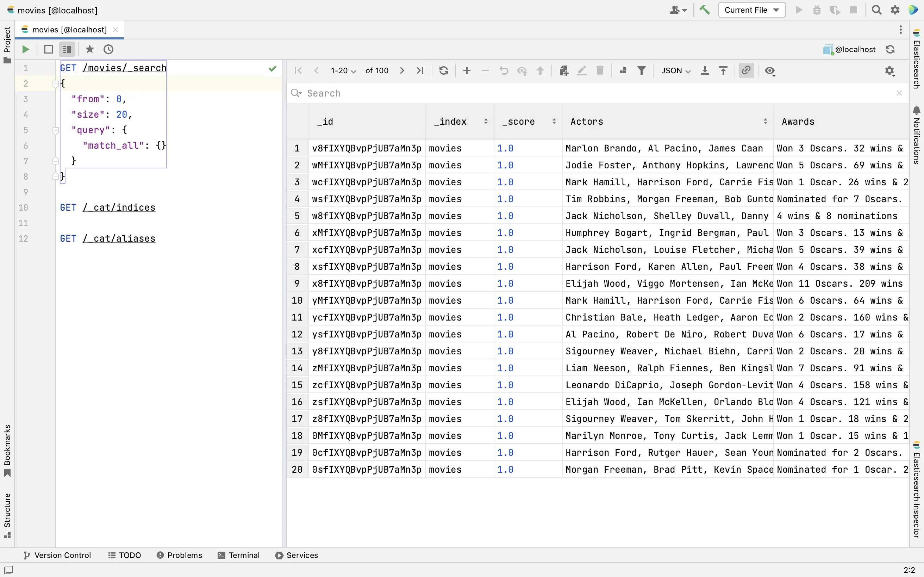Viewport: 924px width, 577px height.
Task: Toggle the split results view icon
Action: 67,49
